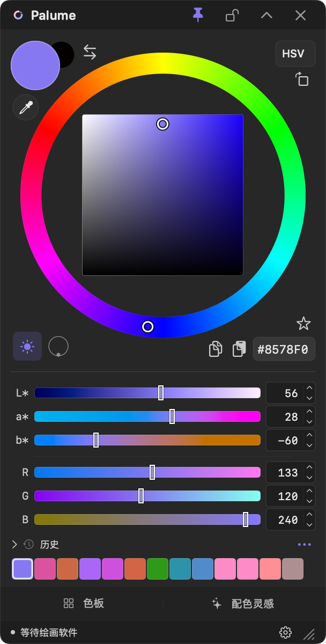The width and height of the screenshot is (326, 644).
Task: Collapse the panel with the up chevron
Action: 266,15
